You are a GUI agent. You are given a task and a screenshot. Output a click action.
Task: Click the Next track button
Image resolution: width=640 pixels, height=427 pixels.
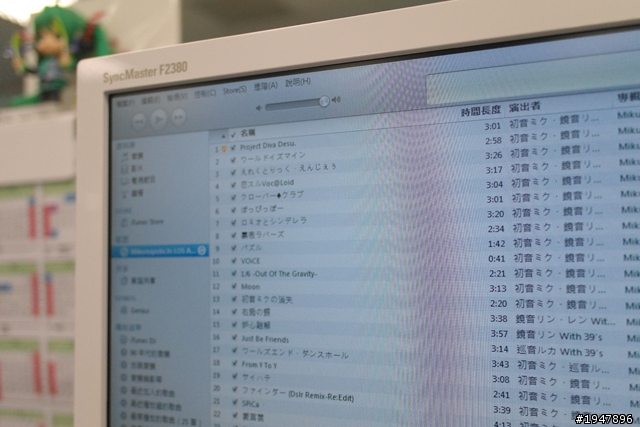click(x=179, y=117)
